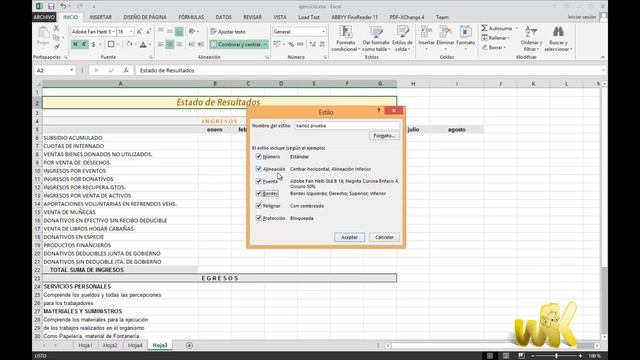Image resolution: width=640 pixels, height=360 pixels.
Task: Uncheck the Fuente checkbox
Action: coord(258,181)
